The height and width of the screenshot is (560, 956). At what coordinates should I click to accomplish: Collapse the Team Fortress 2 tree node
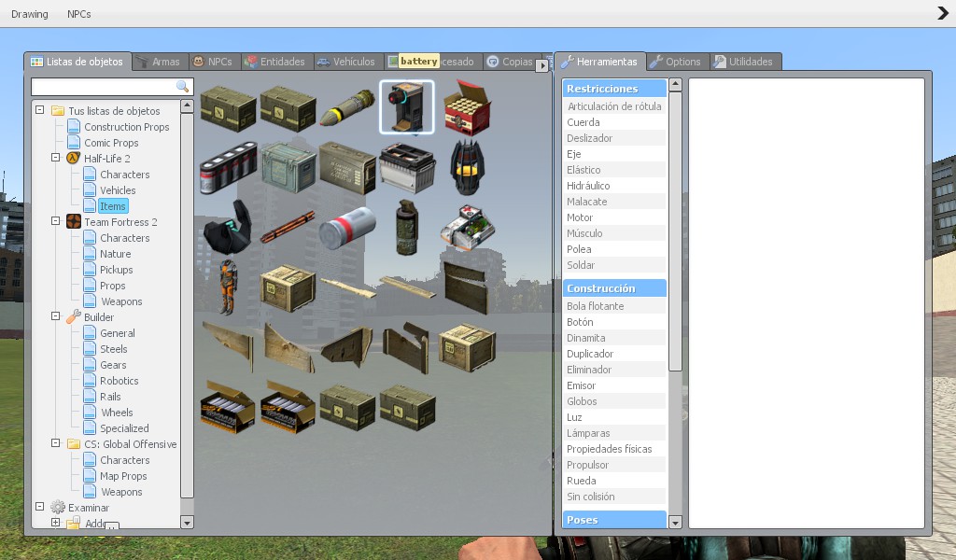pos(55,220)
